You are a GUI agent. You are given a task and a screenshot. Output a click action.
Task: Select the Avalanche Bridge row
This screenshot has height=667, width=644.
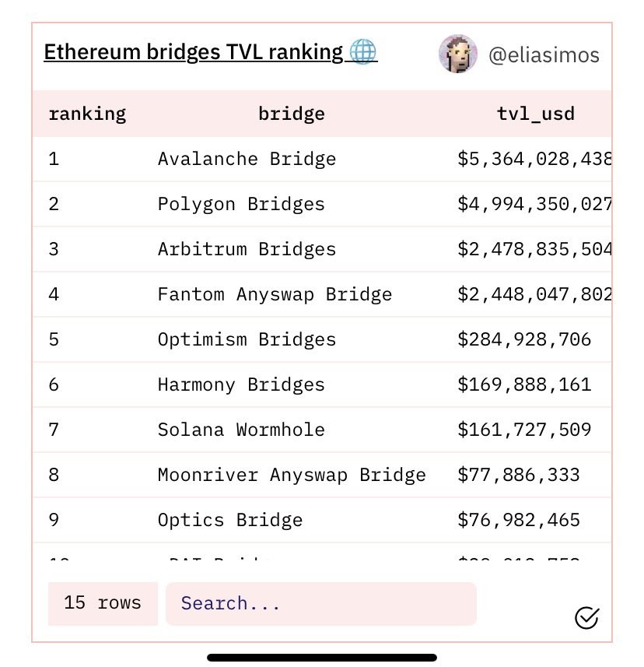[x=247, y=160]
